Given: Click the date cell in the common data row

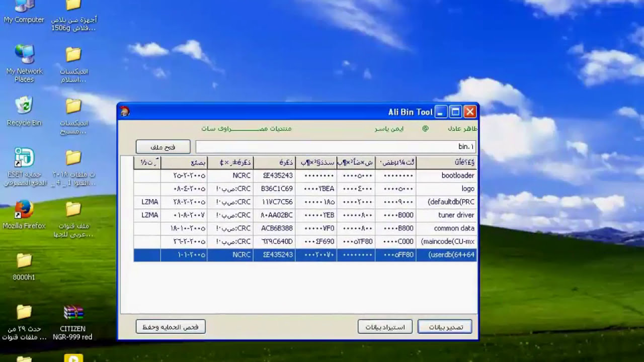Looking at the screenshot, I should coord(184,228).
